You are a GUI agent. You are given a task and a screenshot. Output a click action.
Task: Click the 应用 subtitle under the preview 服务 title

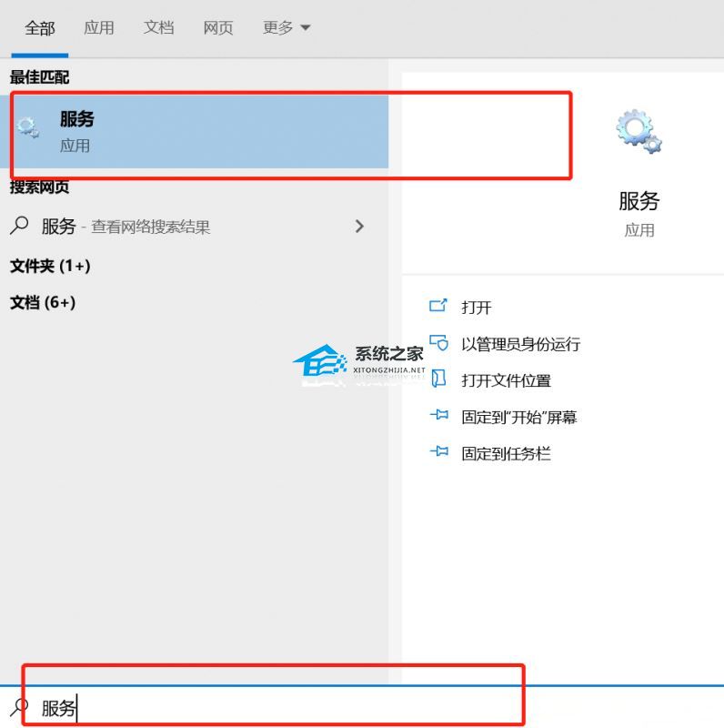pyautogui.click(x=639, y=230)
